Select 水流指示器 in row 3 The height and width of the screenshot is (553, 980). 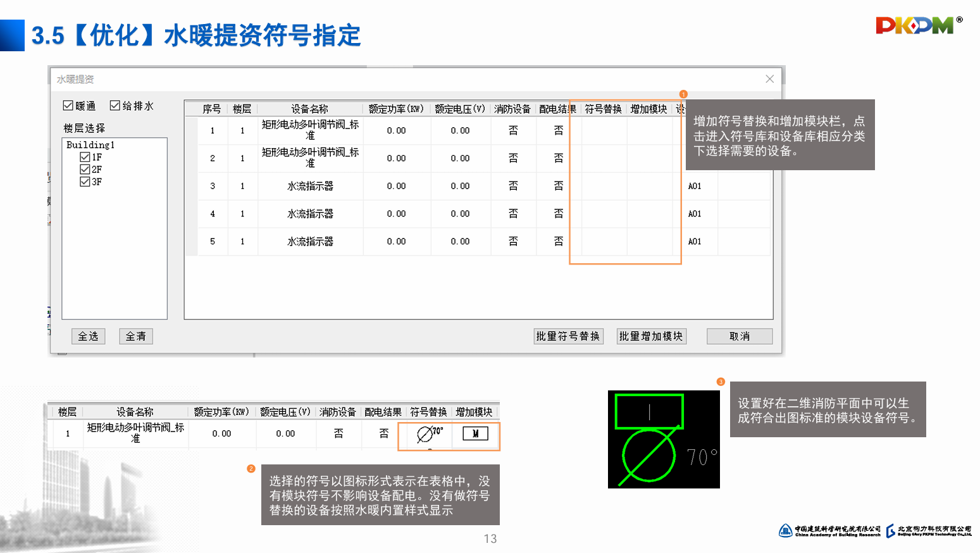pos(310,186)
